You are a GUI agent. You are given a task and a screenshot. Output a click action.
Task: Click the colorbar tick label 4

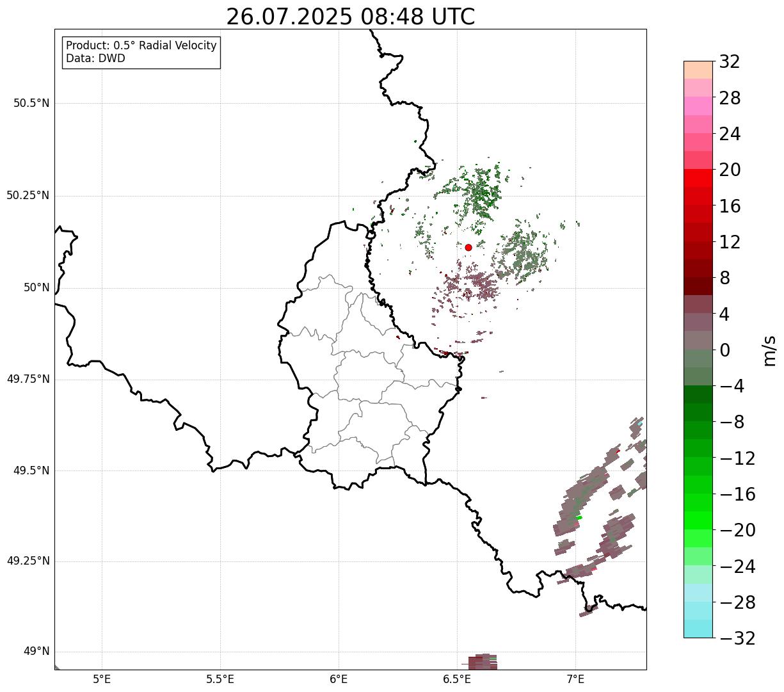(x=724, y=314)
